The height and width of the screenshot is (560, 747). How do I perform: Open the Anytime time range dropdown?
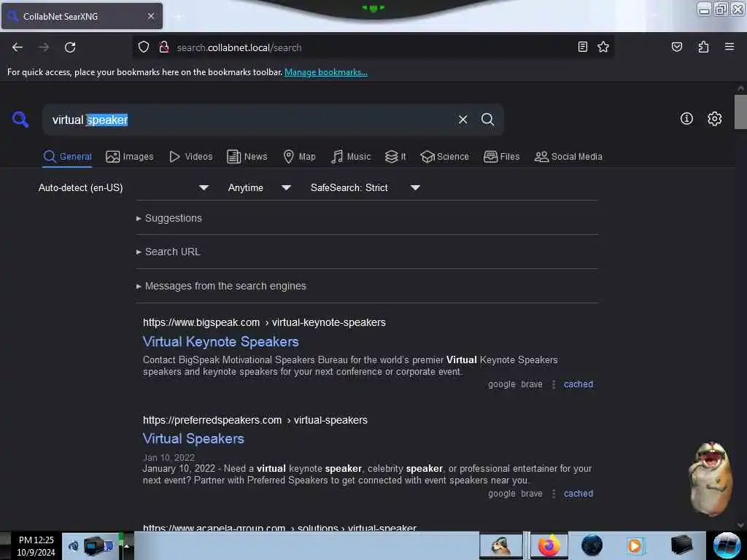click(x=259, y=187)
